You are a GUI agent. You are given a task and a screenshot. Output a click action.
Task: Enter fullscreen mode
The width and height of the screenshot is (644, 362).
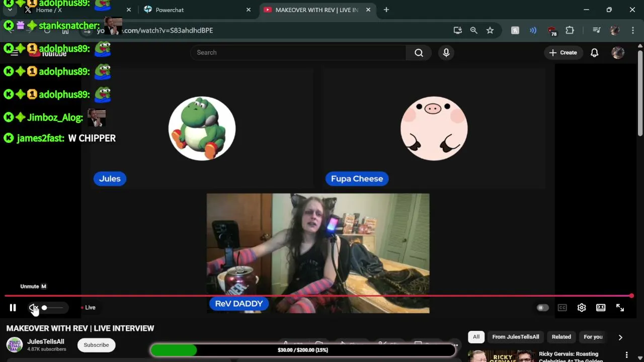click(620, 308)
